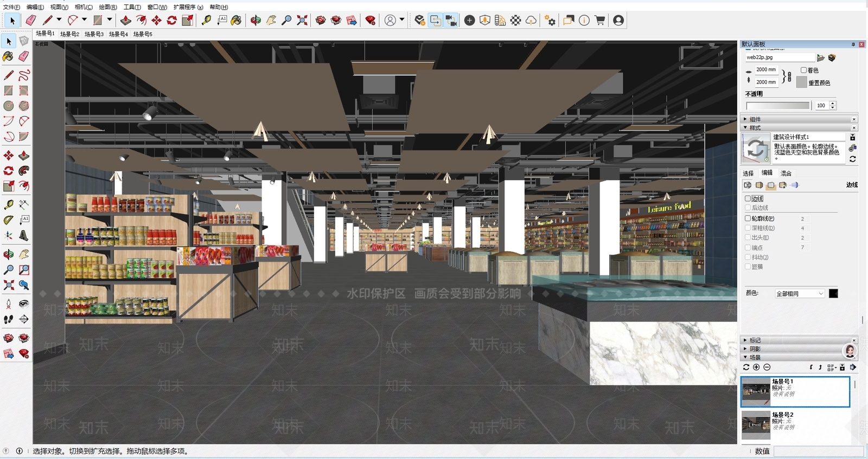
Task: Enable the 边线 edges checkbox
Action: pos(748,199)
